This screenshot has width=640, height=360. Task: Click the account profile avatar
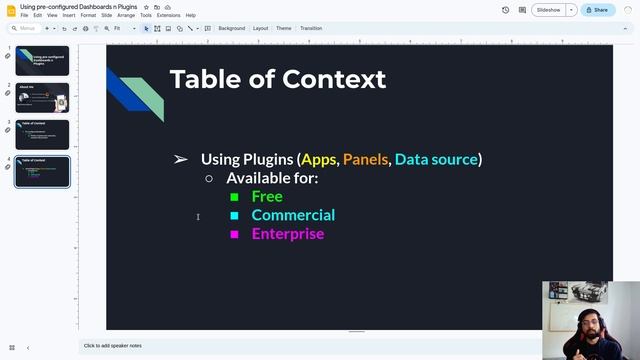pos(628,10)
